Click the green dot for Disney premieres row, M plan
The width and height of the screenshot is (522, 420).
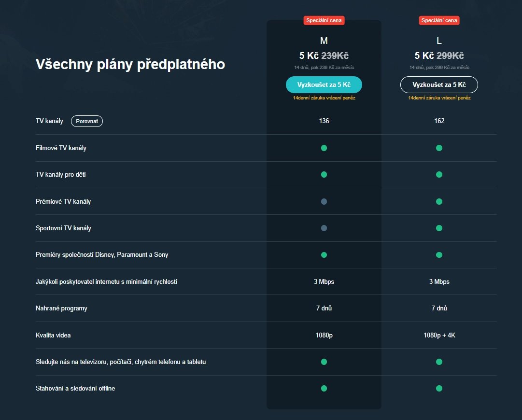click(324, 254)
